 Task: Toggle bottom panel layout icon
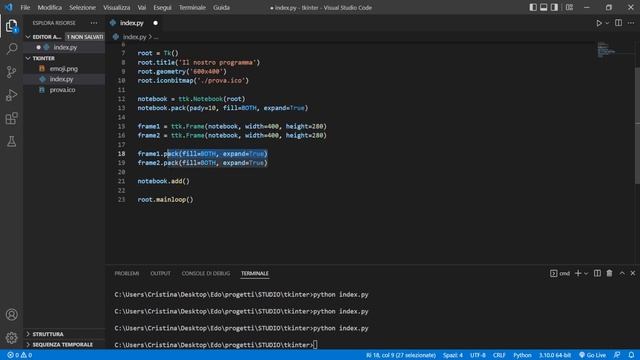tap(543, 7)
